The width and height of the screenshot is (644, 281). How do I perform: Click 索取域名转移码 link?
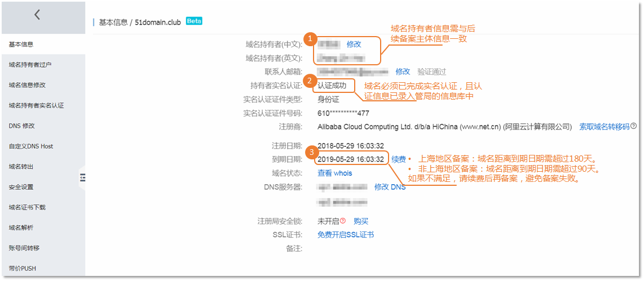(x=604, y=126)
